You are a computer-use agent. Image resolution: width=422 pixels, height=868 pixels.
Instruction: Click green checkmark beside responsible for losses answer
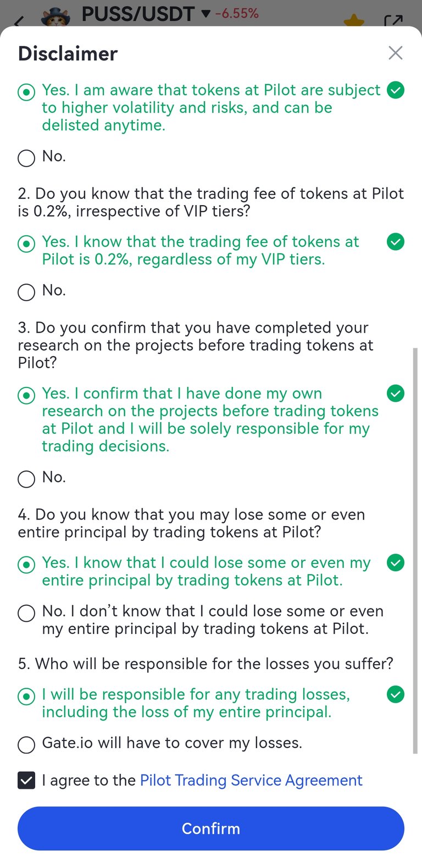396,695
